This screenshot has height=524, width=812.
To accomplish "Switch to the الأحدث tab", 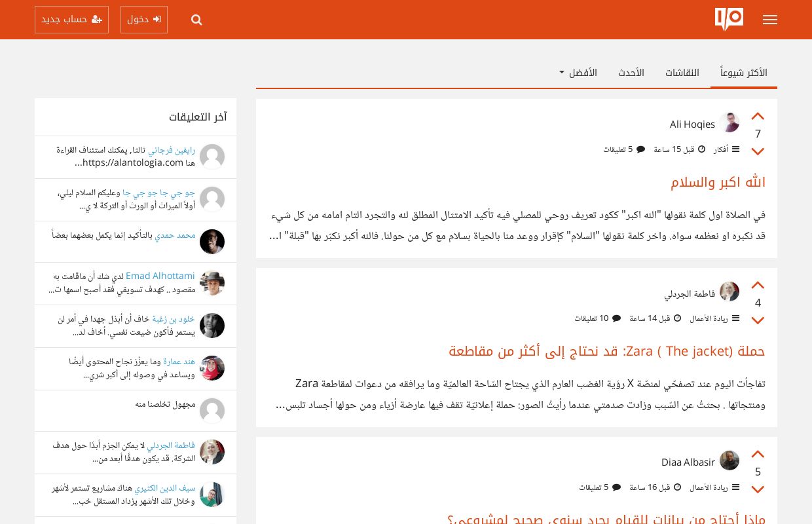I will pos(631,73).
